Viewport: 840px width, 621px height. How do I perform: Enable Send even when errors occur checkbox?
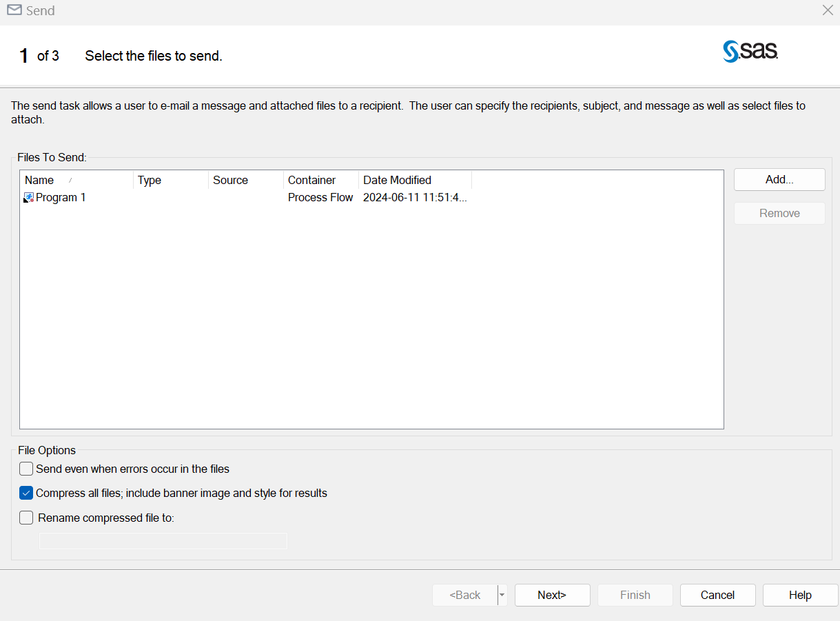click(x=26, y=469)
